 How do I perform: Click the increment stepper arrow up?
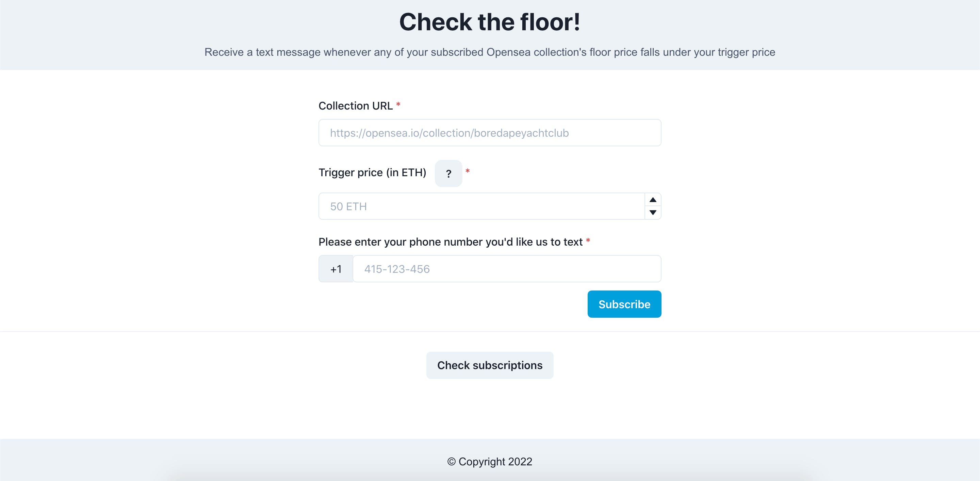tap(653, 200)
